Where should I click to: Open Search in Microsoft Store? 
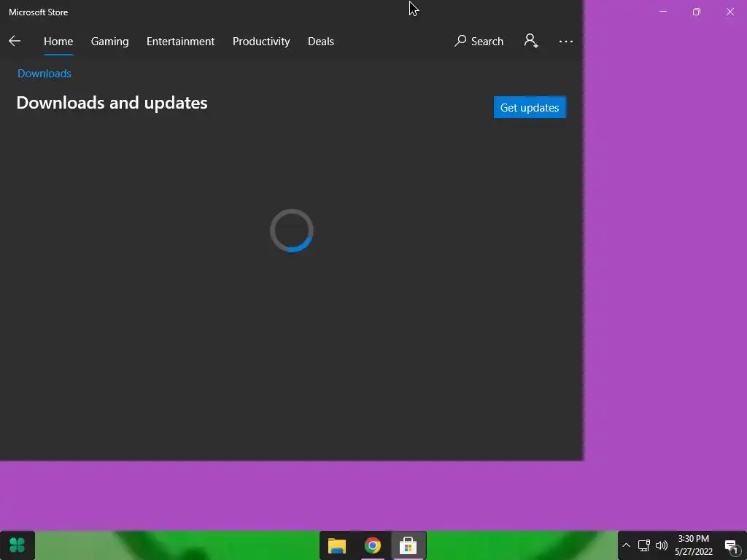(x=479, y=42)
